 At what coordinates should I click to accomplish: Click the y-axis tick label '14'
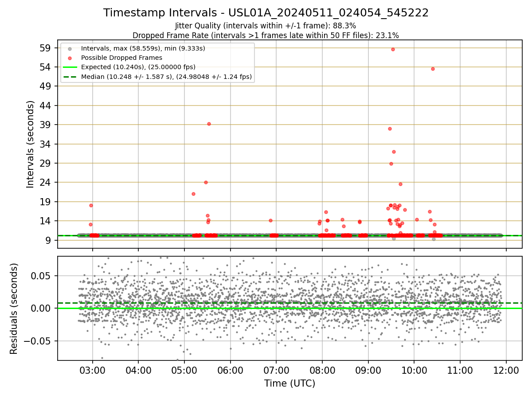46,221
